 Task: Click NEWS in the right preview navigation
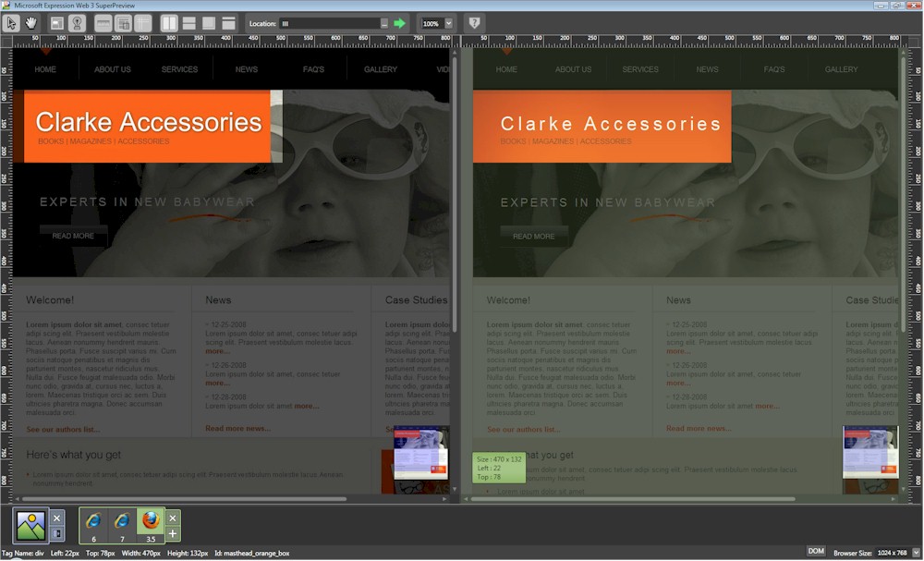tap(707, 69)
